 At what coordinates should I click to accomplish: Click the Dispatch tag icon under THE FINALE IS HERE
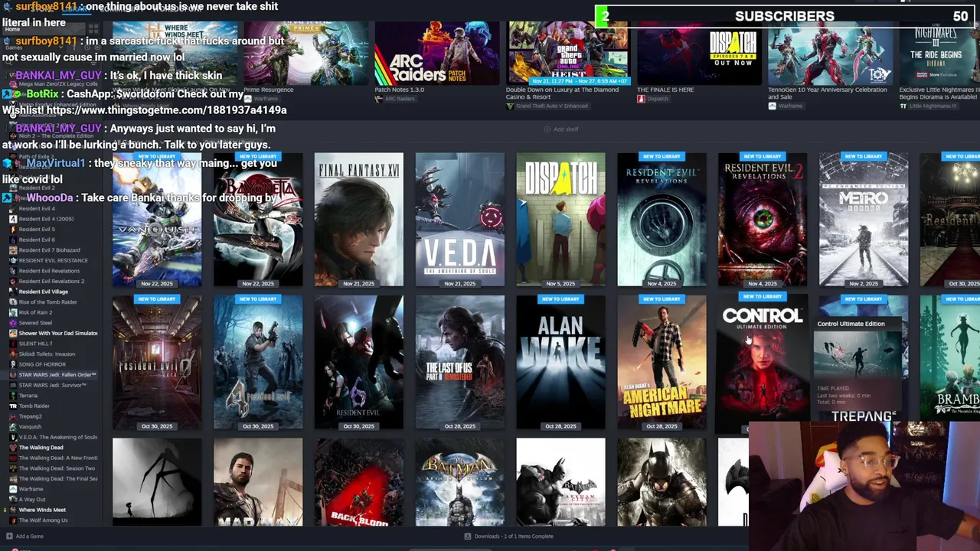coord(641,99)
